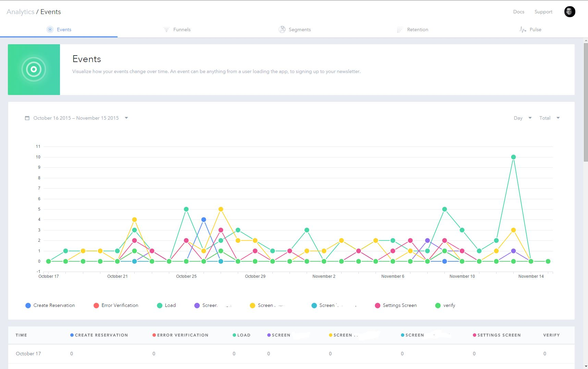Click the Segments pie chart icon
Image resolution: width=588 pixels, height=369 pixels.
tap(282, 29)
